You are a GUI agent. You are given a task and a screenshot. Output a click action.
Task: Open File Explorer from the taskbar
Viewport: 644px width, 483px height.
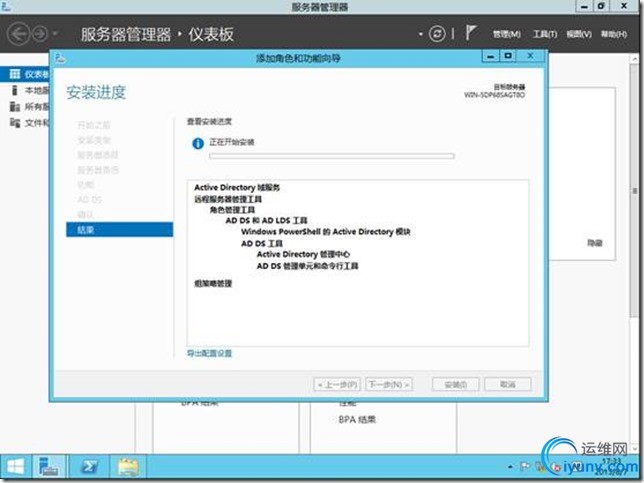128,467
